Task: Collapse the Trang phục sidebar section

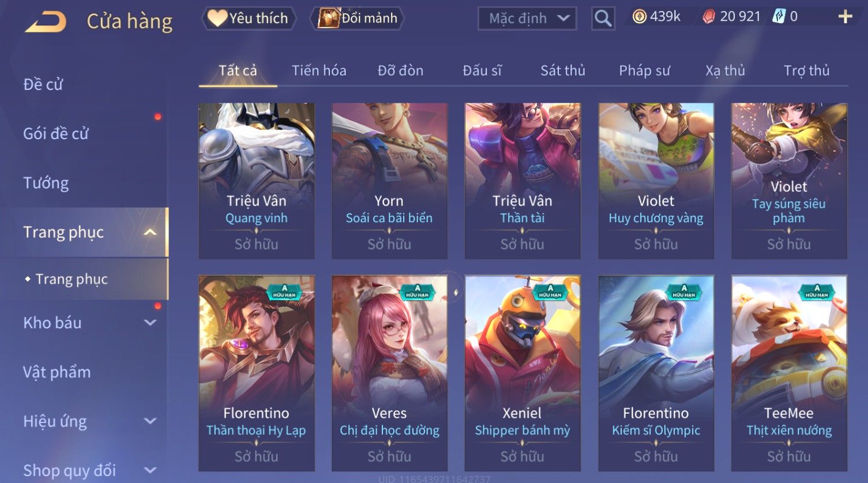Action: point(150,232)
